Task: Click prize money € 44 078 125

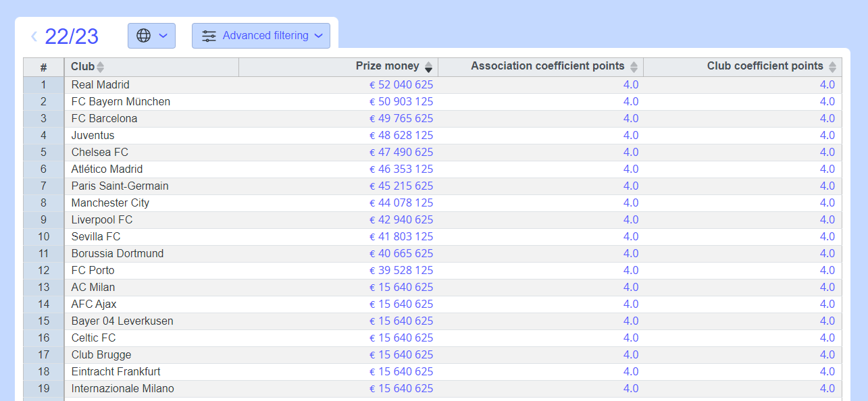Action: 401,203
